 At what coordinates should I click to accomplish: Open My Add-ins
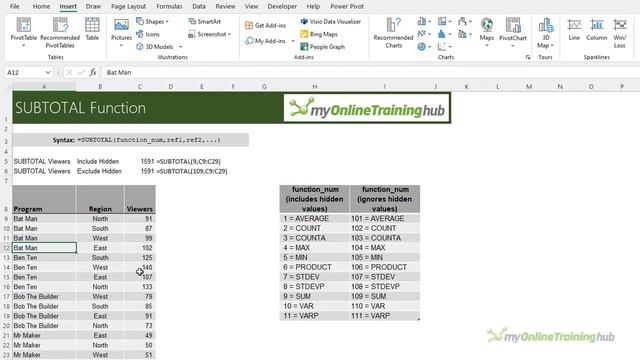[265, 41]
